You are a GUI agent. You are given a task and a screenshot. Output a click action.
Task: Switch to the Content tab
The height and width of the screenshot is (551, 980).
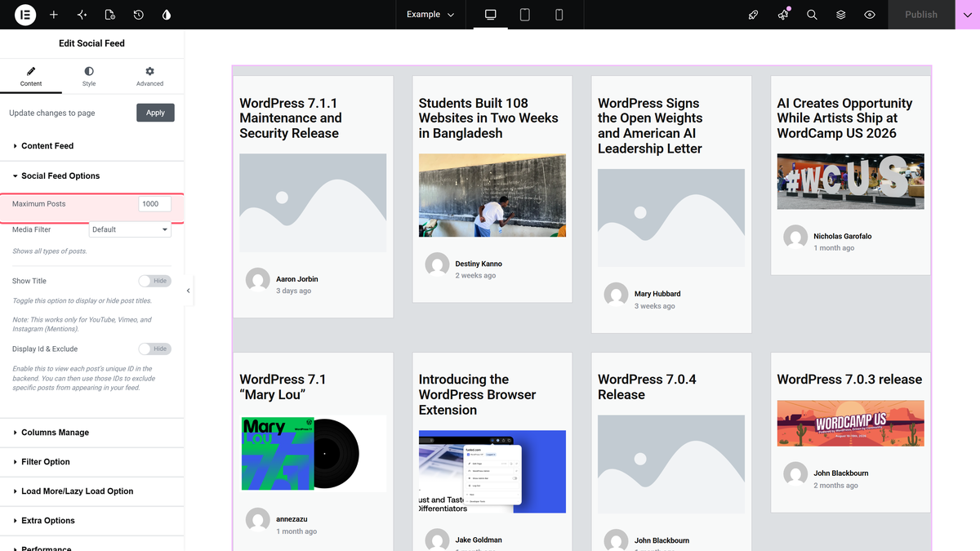click(31, 77)
